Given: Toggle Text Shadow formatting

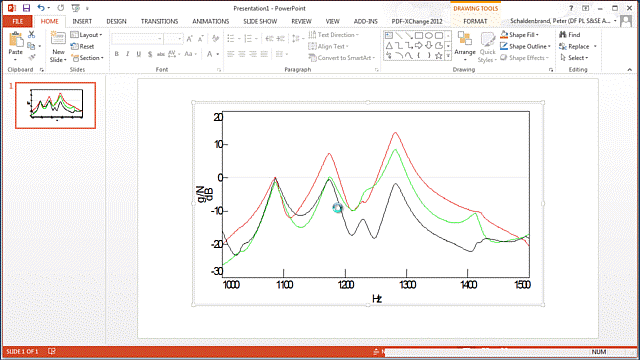Looking at the screenshot, I should click(x=150, y=54).
